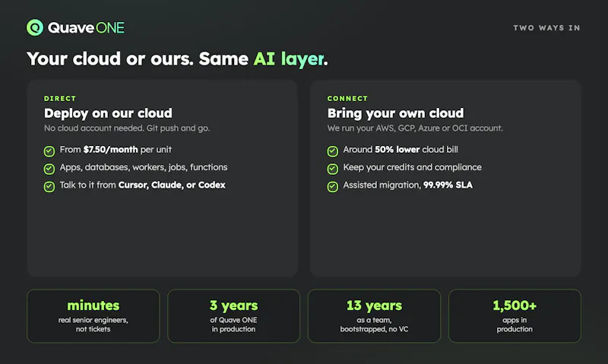Click the checkmark icon beside "Apps, databases, workers"

click(x=49, y=169)
